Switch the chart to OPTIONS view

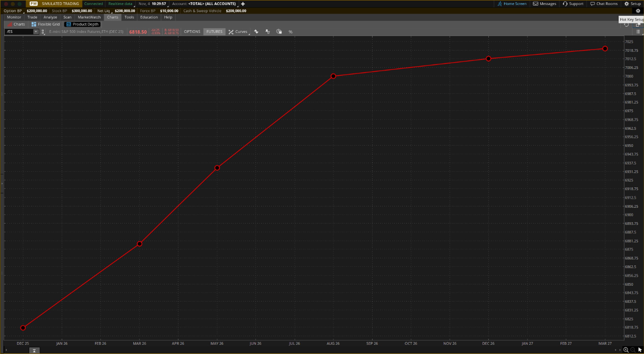192,31
